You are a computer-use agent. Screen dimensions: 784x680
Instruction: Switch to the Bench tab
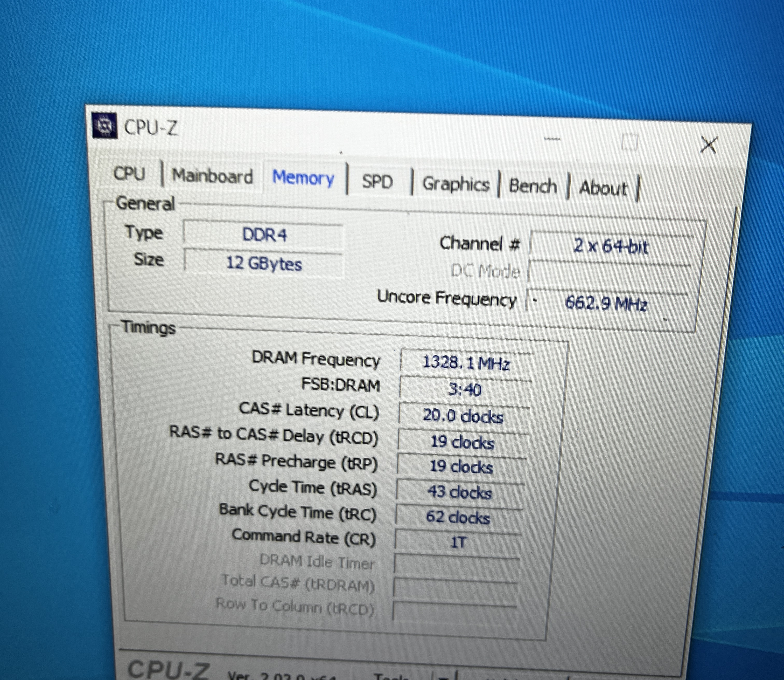click(533, 186)
